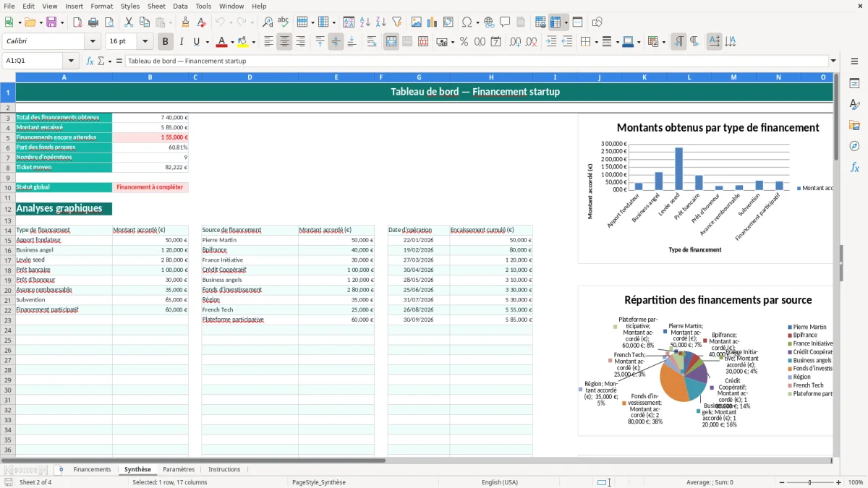Click Clear Direct Formatting icon
The width and height of the screenshot is (868, 488).
pyautogui.click(x=201, y=22)
